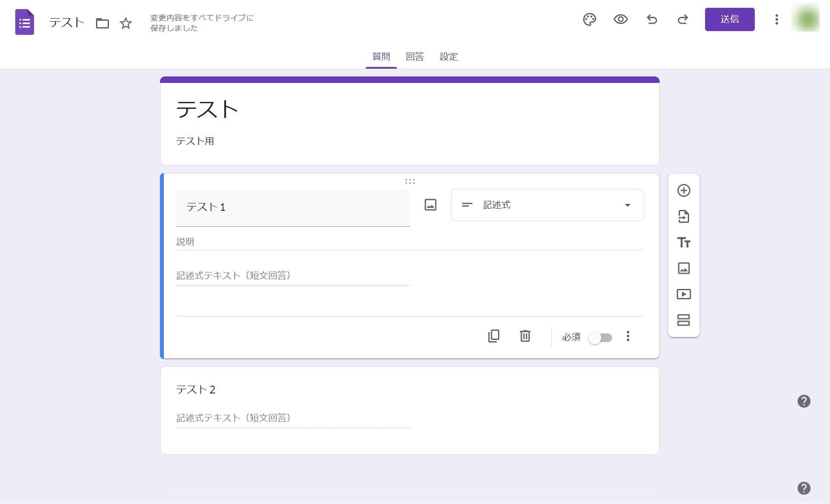Add a video using the sidebar icon
Viewport: 830px width, 504px height.
pyautogui.click(x=684, y=294)
